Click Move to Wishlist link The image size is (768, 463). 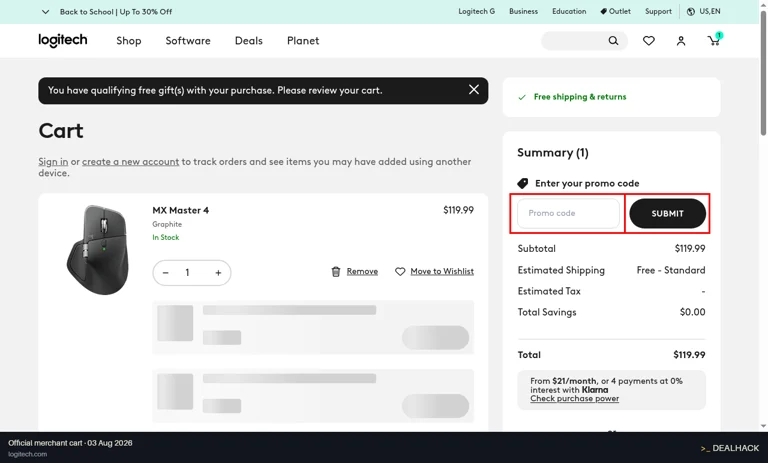442,271
